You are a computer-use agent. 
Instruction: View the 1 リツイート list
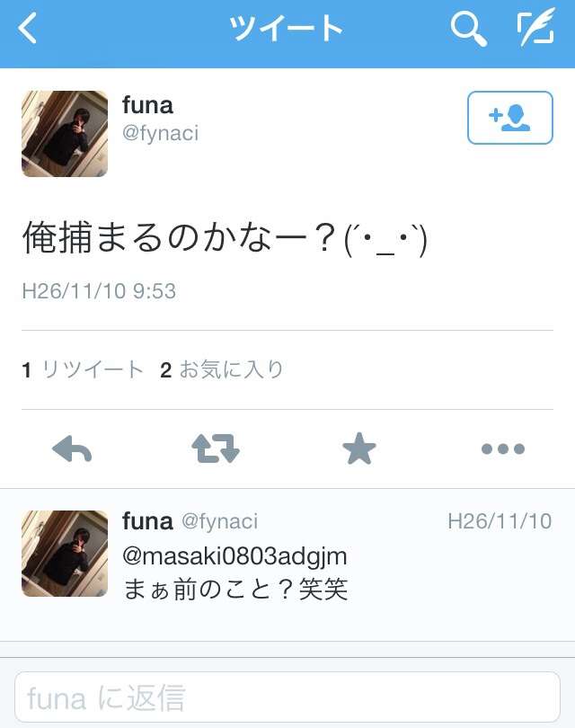pyautogui.click(x=82, y=370)
